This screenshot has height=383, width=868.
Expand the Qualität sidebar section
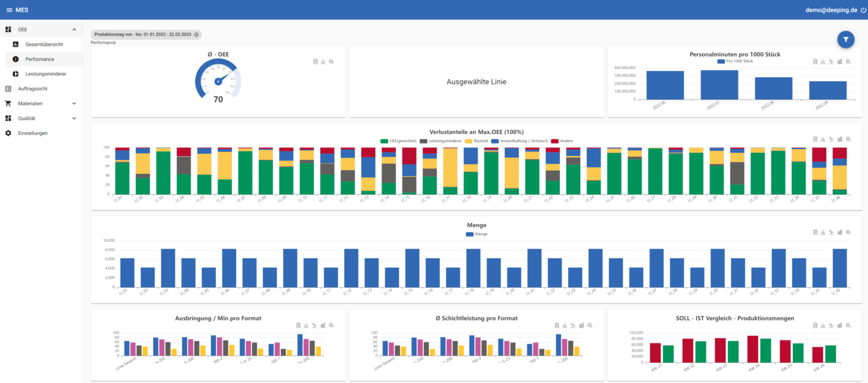(x=74, y=119)
